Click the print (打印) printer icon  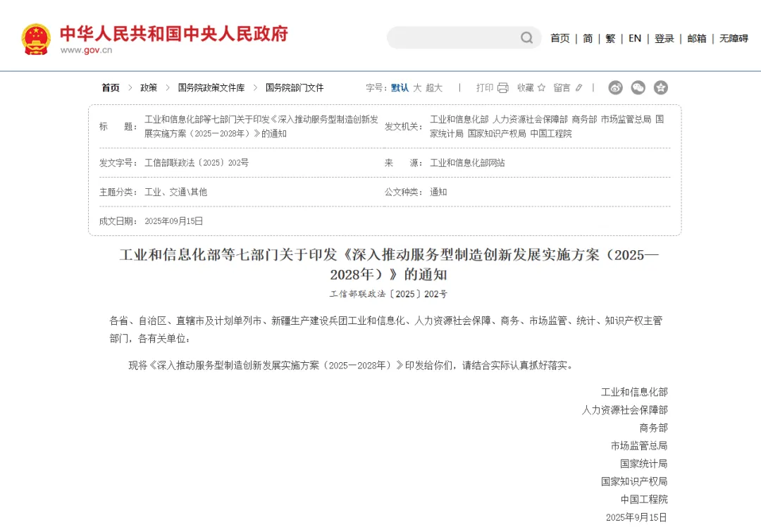coord(502,88)
